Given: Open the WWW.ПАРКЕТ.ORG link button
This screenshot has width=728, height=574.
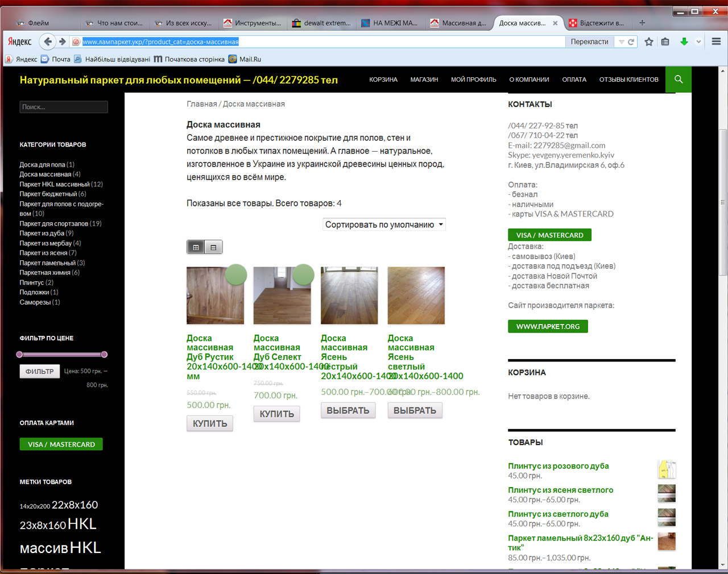Looking at the screenshot, I should [x=548, y=326].
